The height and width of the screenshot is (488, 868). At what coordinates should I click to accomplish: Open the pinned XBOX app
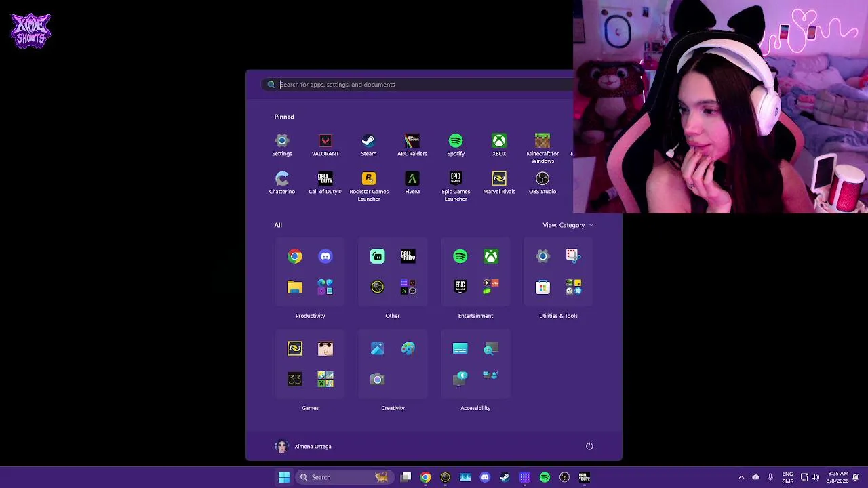point(499,145)
